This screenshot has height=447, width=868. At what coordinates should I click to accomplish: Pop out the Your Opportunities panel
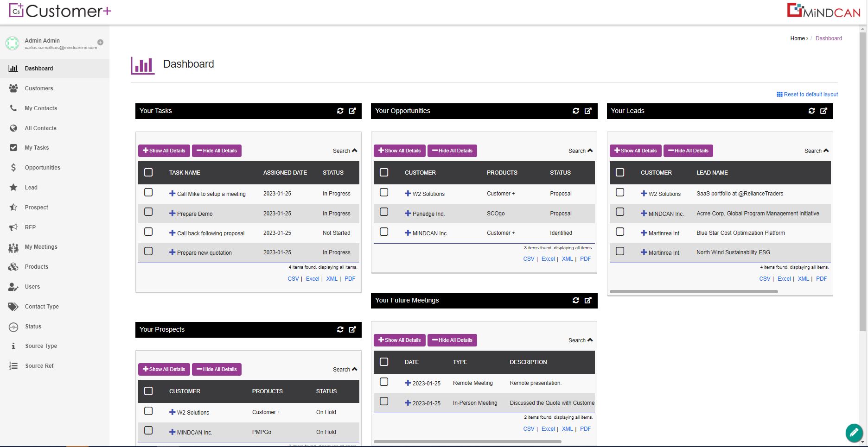point(588,111)
